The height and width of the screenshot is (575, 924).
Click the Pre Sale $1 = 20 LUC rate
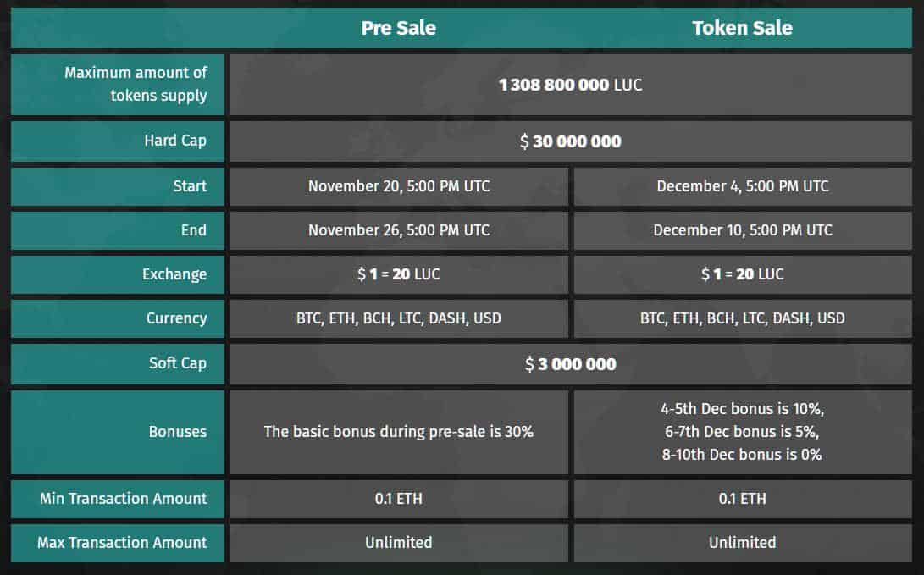coord(399,274)
